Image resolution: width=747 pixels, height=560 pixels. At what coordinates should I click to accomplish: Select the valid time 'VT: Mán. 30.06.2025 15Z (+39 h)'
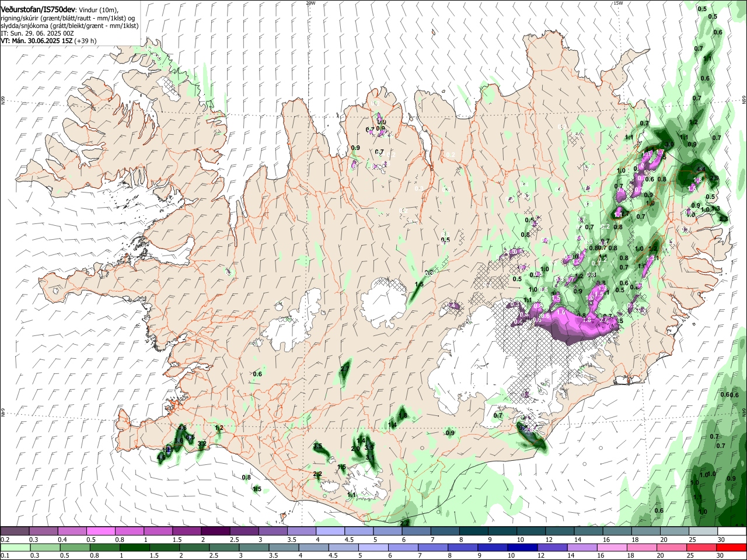click(48, 41)
